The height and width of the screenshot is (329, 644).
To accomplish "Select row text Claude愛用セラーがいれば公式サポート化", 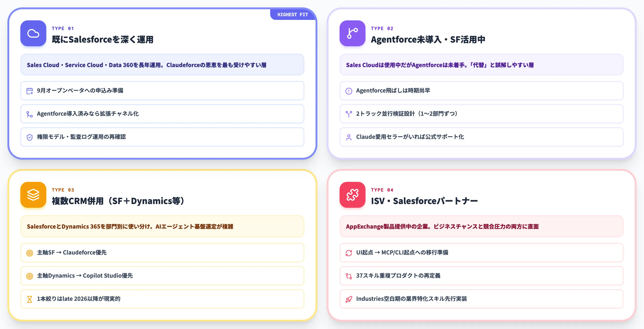I will (410, 137).
